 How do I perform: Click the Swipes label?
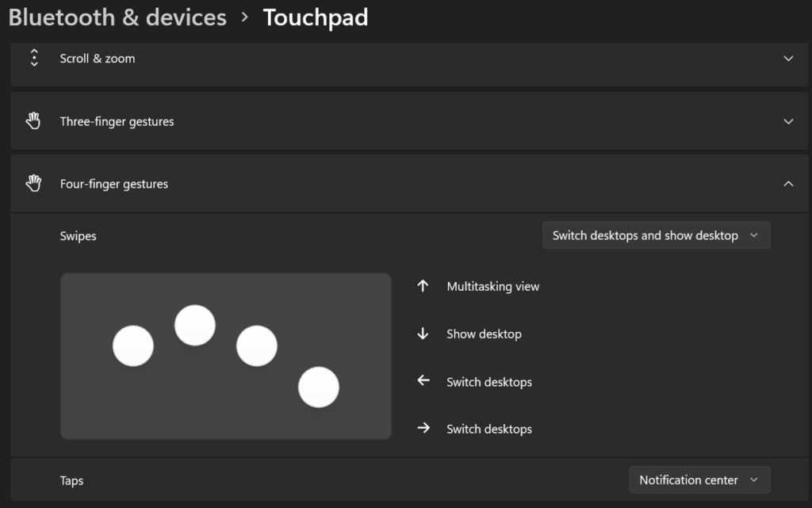(79, 236)
